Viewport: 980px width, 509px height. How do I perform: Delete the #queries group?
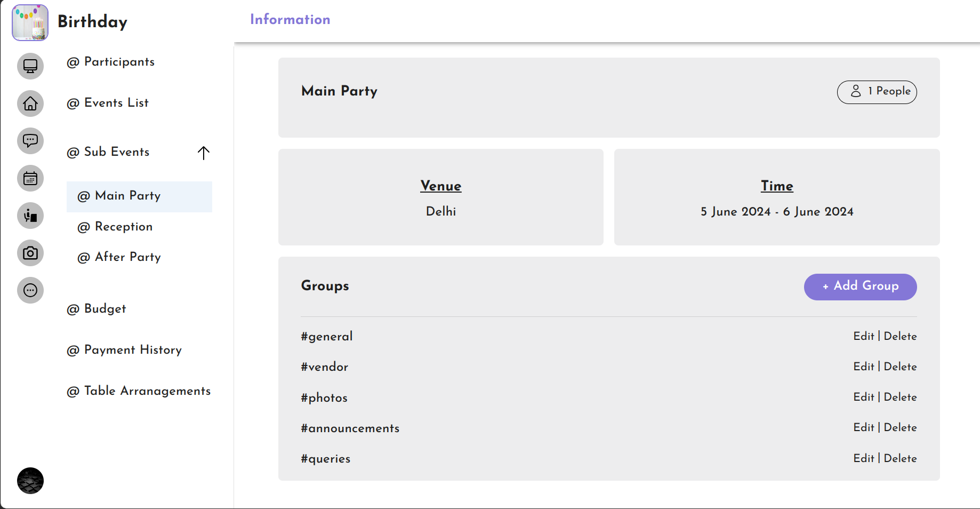(900, 458)
